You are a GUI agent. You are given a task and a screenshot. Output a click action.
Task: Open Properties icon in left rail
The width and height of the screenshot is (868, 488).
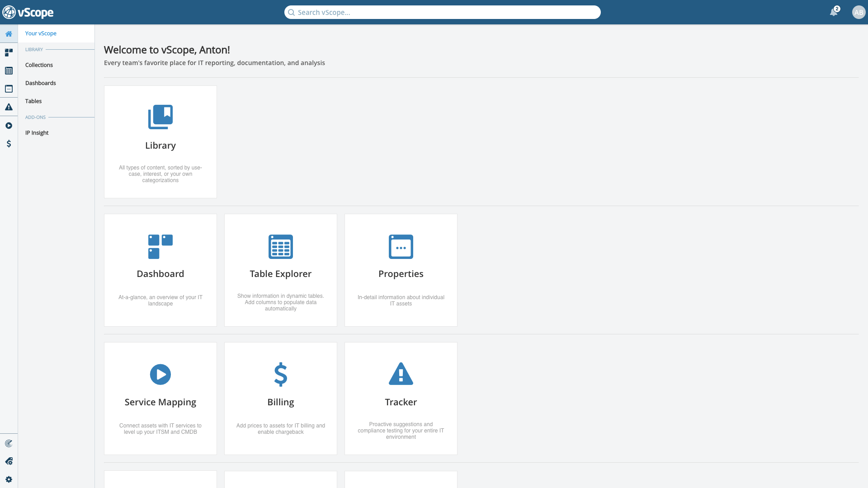pyautogui.click(x=9, y=89)
